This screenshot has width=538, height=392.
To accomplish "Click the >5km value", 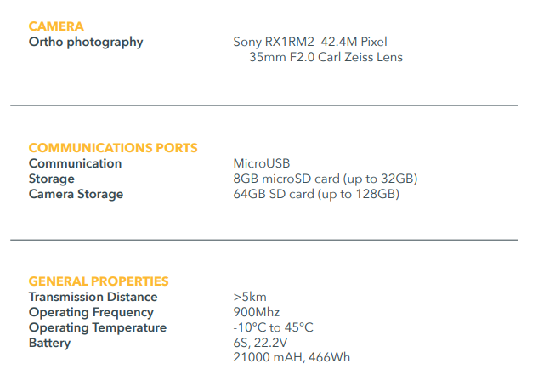I will [251, 297].
